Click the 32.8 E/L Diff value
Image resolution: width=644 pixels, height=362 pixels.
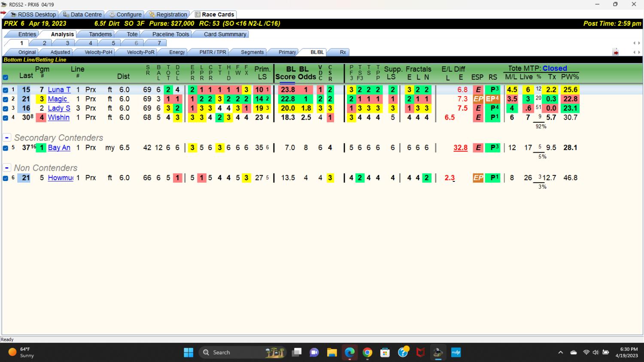tap(460, 148)
